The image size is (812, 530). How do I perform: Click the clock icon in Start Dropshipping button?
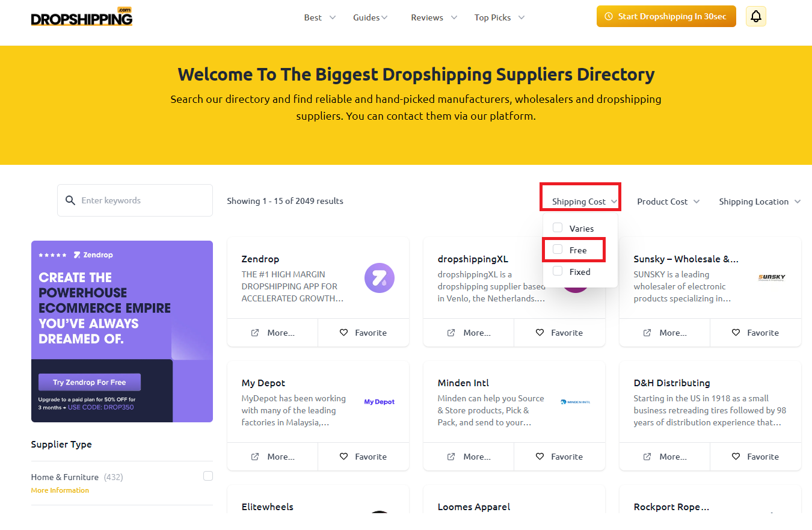609,17
